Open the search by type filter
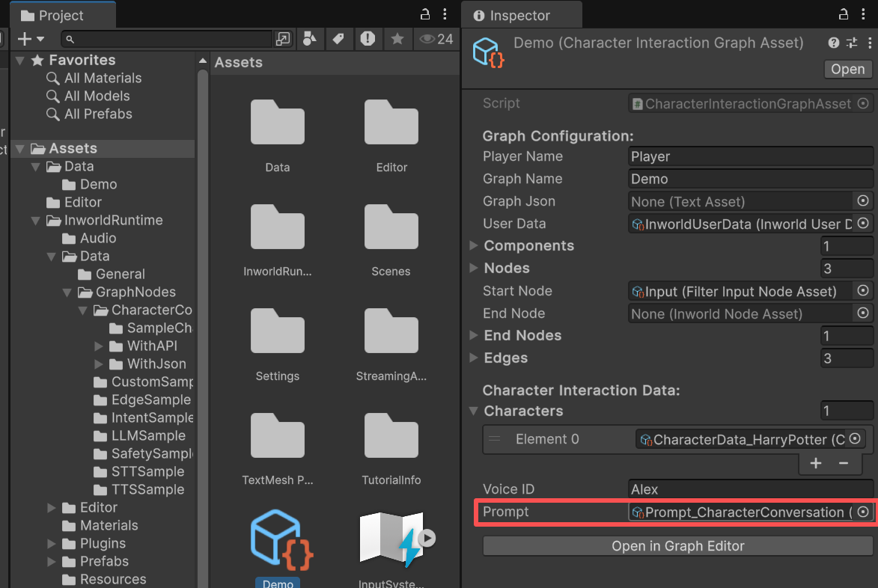Screen dimensions: 878x588 pyautogui.click(x=309, y=39)
